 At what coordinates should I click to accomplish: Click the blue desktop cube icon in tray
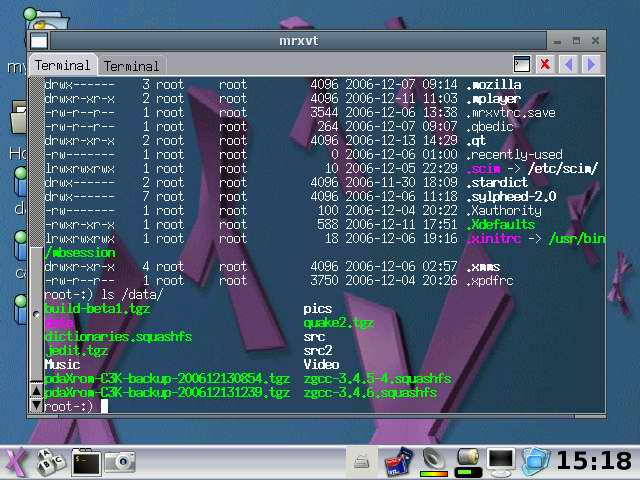(x=535, y=461)
